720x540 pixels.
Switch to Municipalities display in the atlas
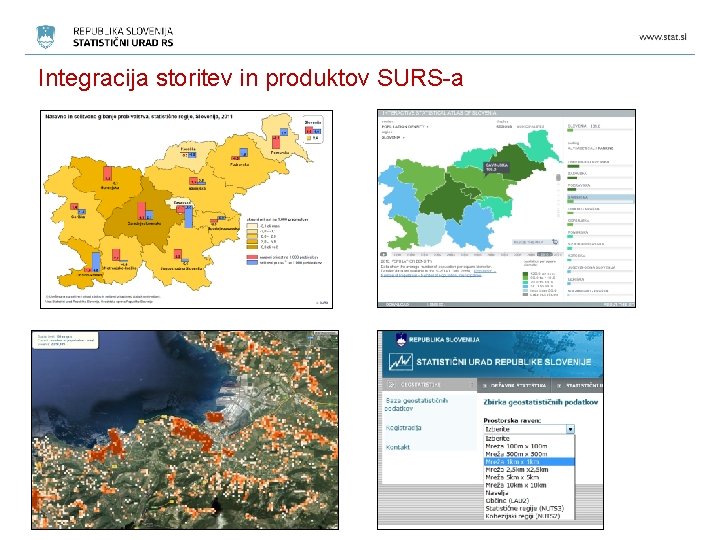(530, 126)
